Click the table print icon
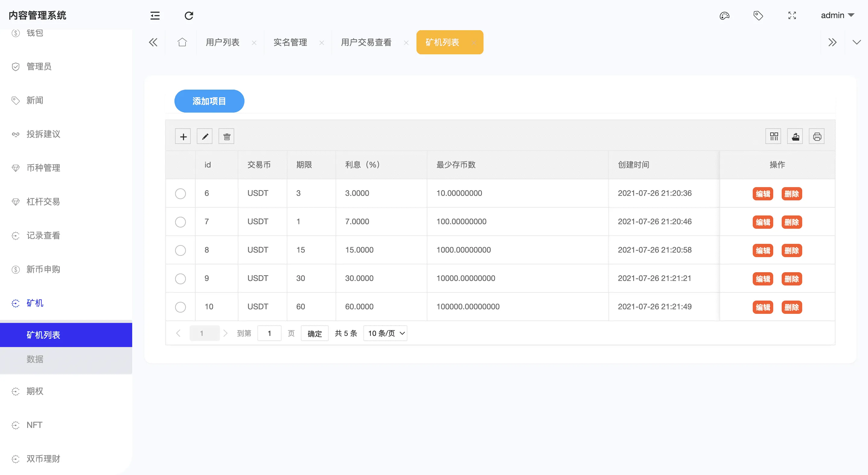This screenshot has height=475, width=868. coord(816,136)
